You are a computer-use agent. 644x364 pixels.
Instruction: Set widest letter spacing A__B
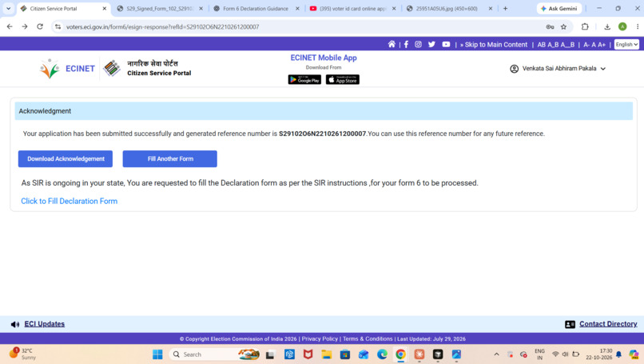[x=567, y=45]
